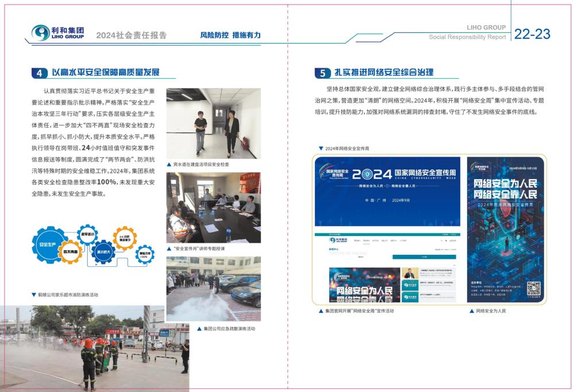The width and height of the screenshot is (574, 392).
Task: Click the triangle marker beside 2024年网络安全宣传周 caption
Action: pos(321,148)
